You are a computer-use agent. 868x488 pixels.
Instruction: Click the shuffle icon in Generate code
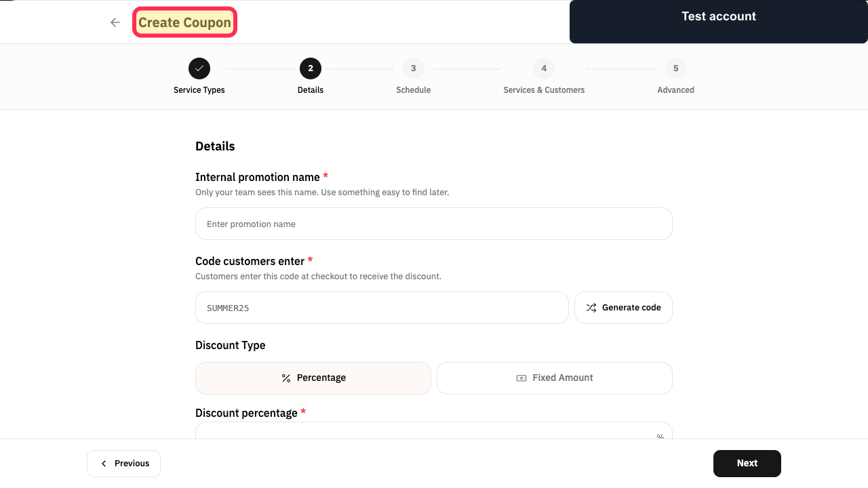[591, 308]
